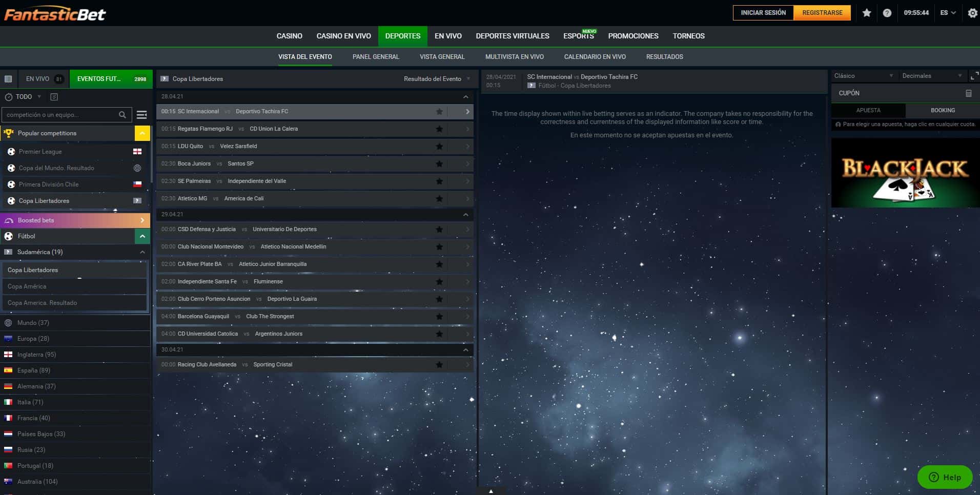Click the Boosted bets gauge icon
The height and width of the screenshot is (495, 980).
(8, 220)
